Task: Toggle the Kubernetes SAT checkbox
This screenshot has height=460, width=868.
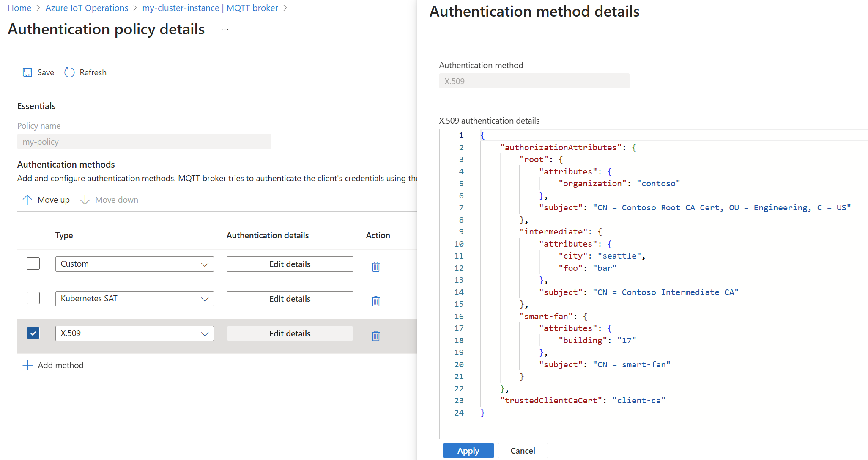Action: [x=32, y=299]
